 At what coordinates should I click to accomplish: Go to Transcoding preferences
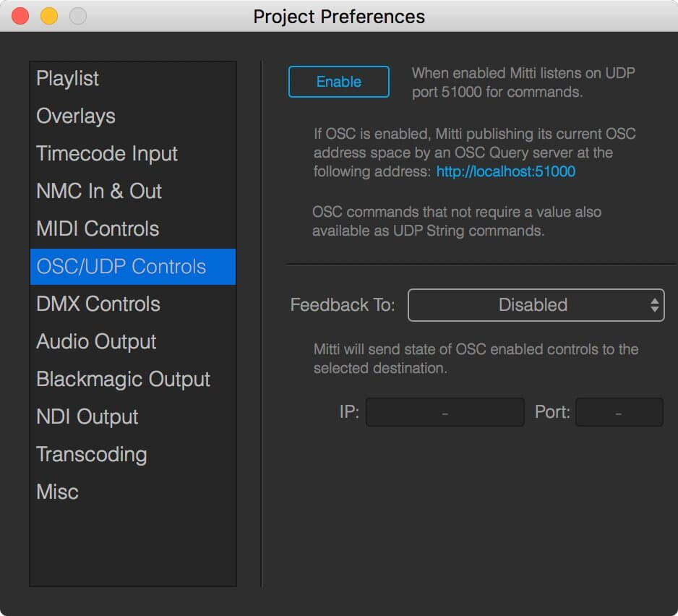coord(133,455)
